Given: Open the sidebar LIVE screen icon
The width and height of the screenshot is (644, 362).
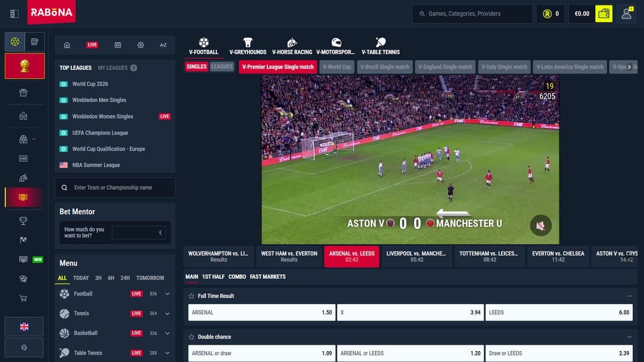Looking at the screenshot, I should (x=23, y=158).
